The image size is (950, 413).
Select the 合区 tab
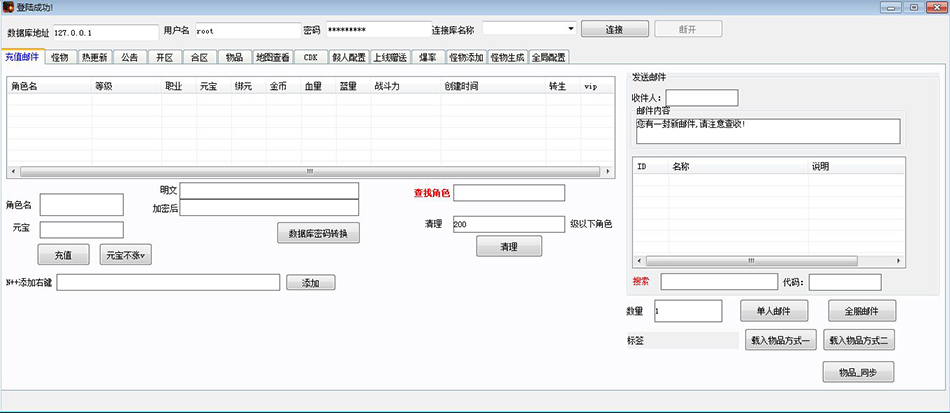(199, 58)
